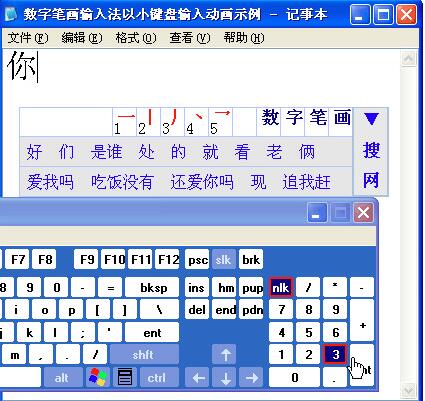Click the Windows logo key on keyboard

pyautogui.click(x=98, y=377)
